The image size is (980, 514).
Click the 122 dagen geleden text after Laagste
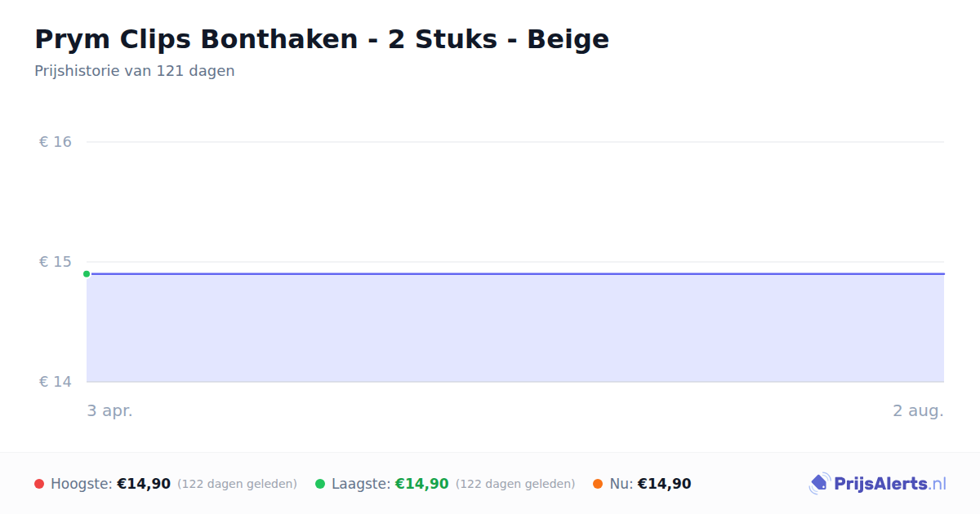click(x=515, y=484)
